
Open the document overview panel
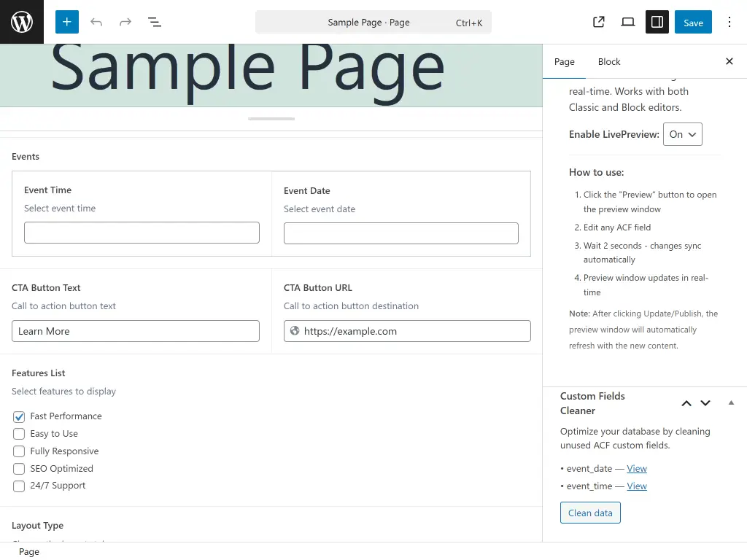pos(155,22)
